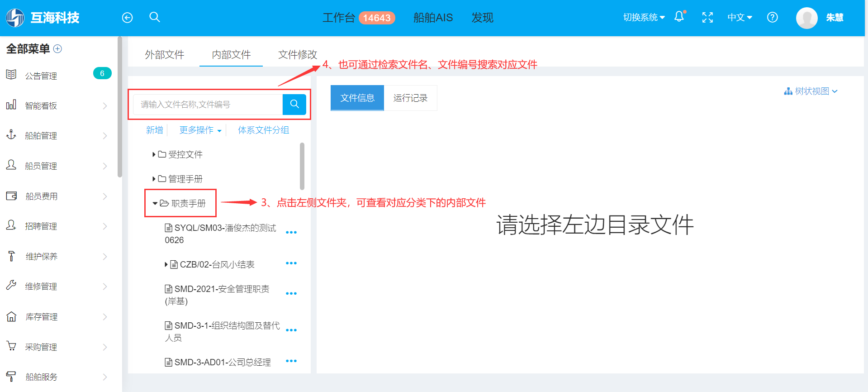The width and height of the screenshot is (868, 392).
Task: Click the 库存管理 warehouse icon
Action: [11, 316]
